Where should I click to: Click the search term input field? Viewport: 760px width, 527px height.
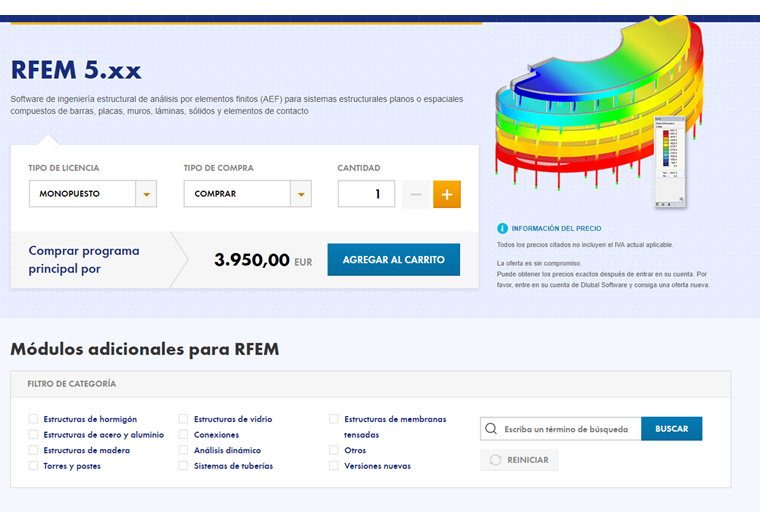[x=561, y=429]
